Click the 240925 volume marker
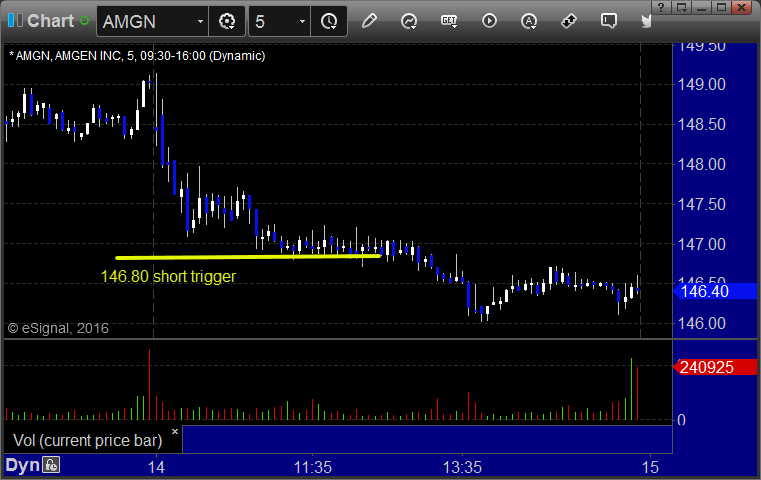The width and height of the screenshot is (761, 480). coord(715,367)
